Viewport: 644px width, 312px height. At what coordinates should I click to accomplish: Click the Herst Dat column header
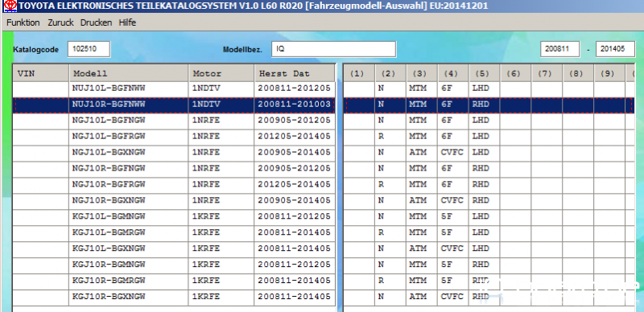(x=295, y=73)
